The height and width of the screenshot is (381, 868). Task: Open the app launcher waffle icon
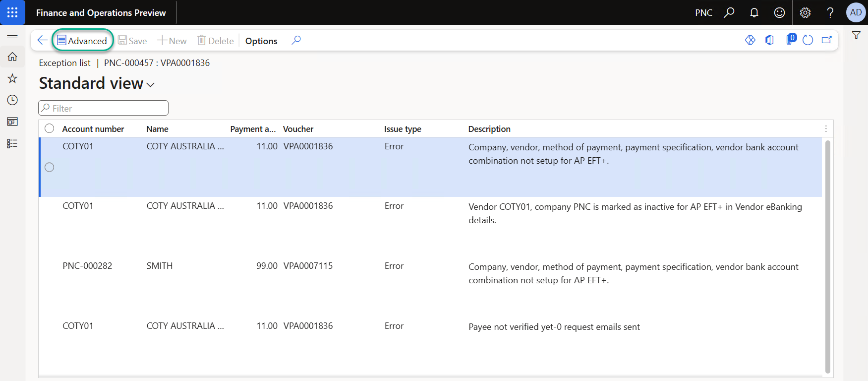click(12, 12)
